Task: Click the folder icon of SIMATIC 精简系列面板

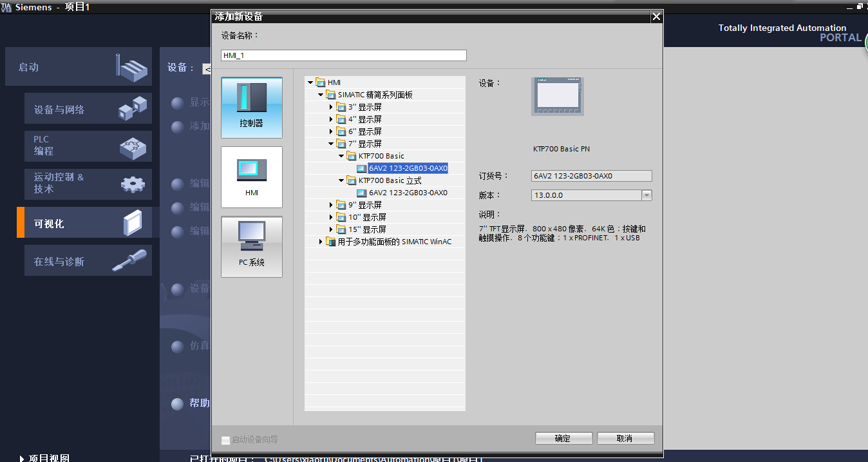Action: coord(330,95)
